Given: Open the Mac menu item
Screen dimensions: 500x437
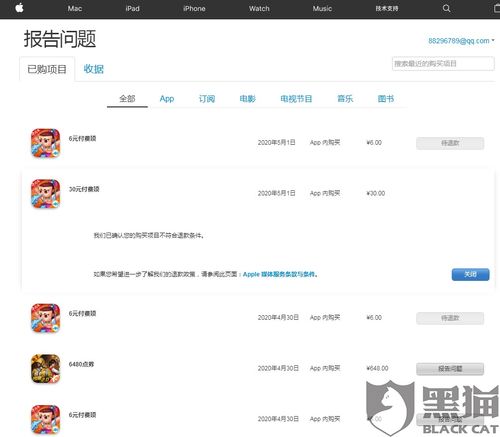Looking at the screenshot, I should pos(75,9).
